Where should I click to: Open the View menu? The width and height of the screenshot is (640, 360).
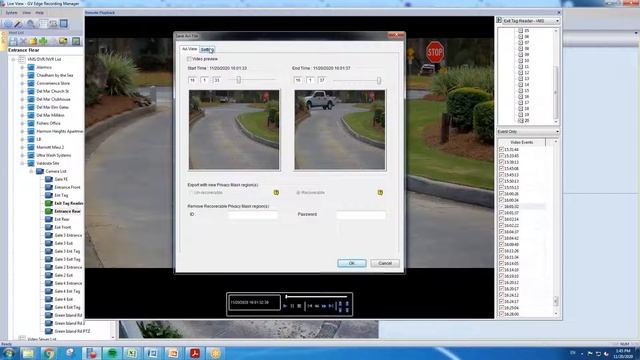point(27,13)
